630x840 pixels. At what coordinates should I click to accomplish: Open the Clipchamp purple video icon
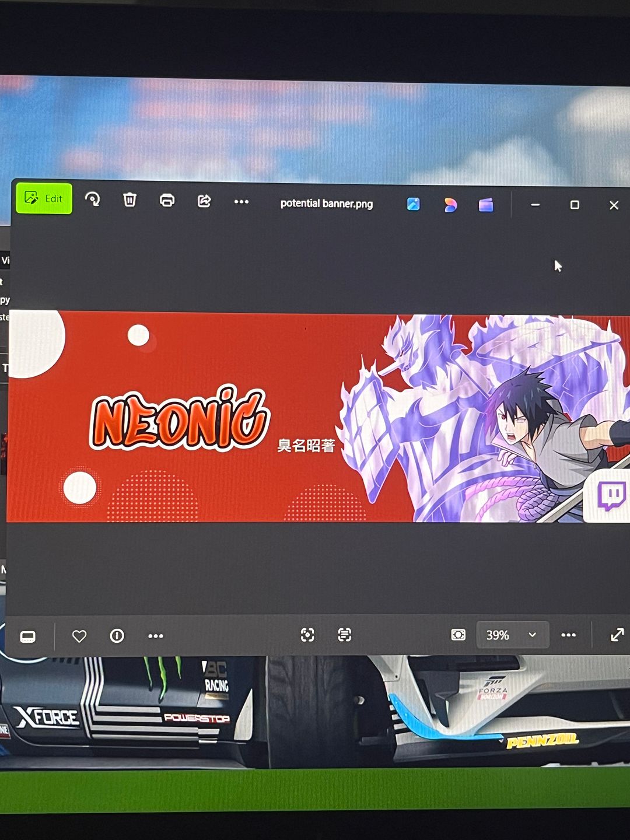pos(486,205)
